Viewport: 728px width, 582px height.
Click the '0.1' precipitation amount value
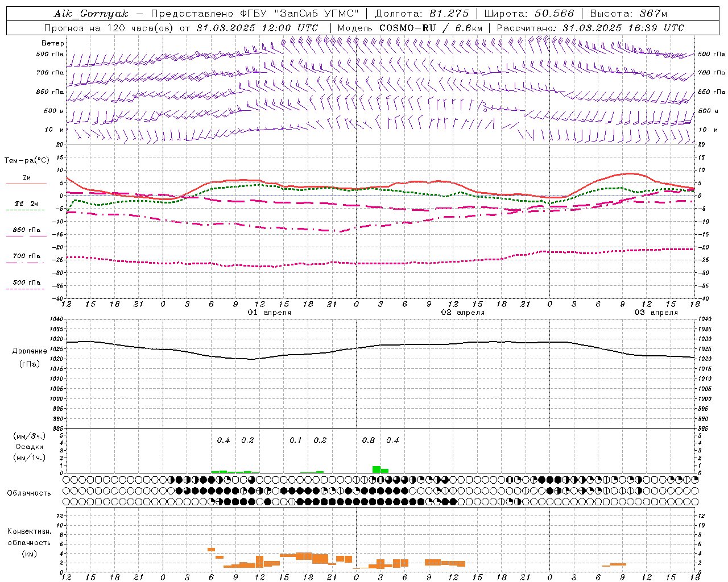(x=296, y=440)
